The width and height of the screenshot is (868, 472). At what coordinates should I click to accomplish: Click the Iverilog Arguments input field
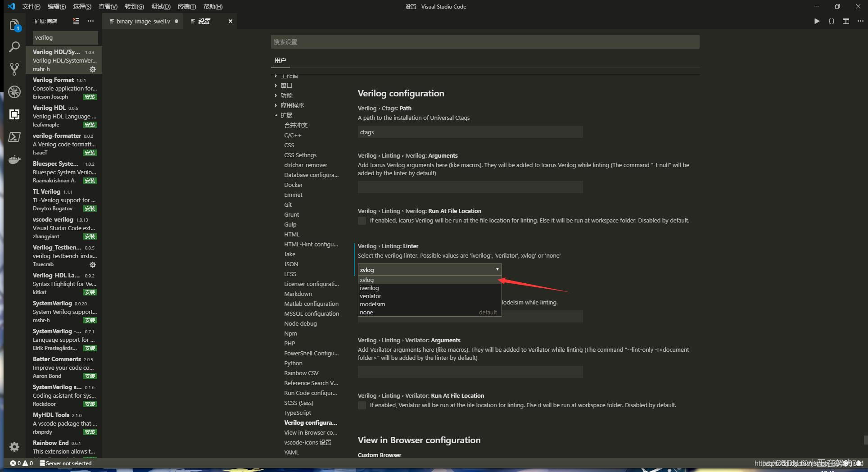[470, 187]
